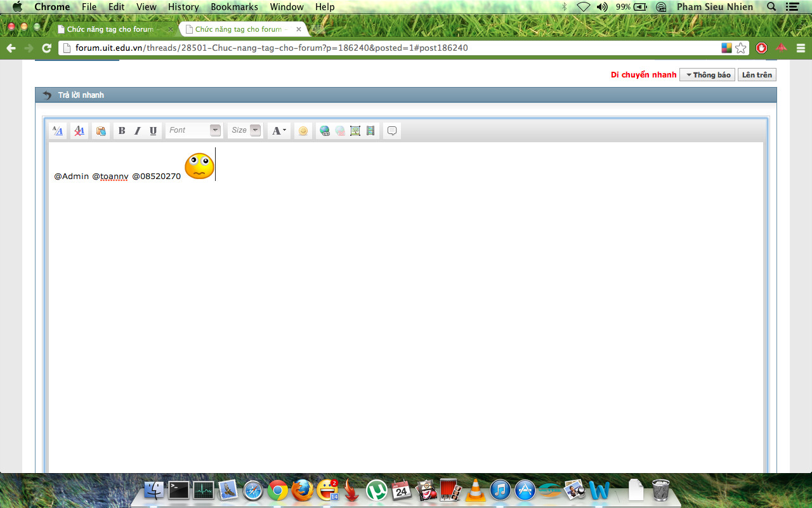
Task: Expand the Thông báo dropdown
Action: (x=707, y=75)
